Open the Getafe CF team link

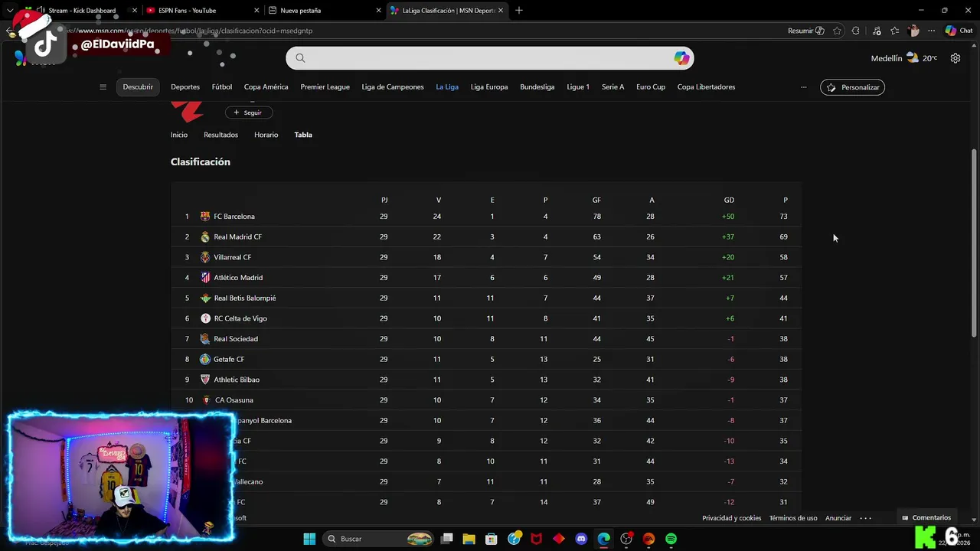[229, 359]
